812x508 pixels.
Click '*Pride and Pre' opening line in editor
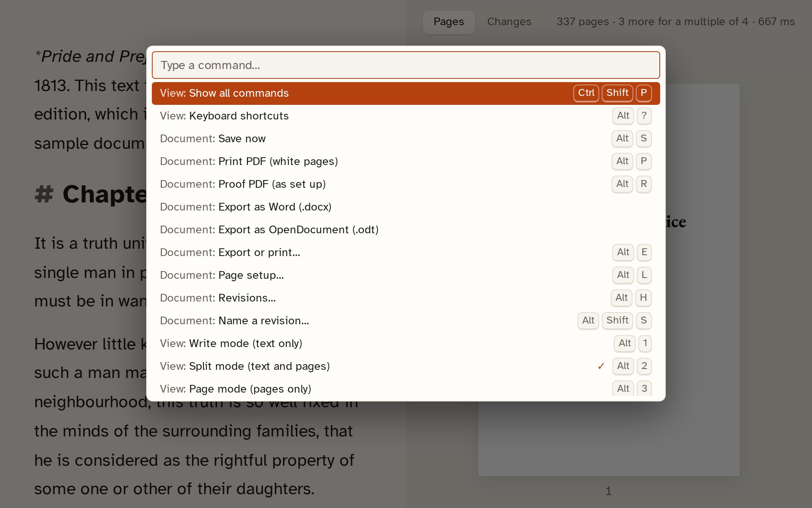pos(90,56)
